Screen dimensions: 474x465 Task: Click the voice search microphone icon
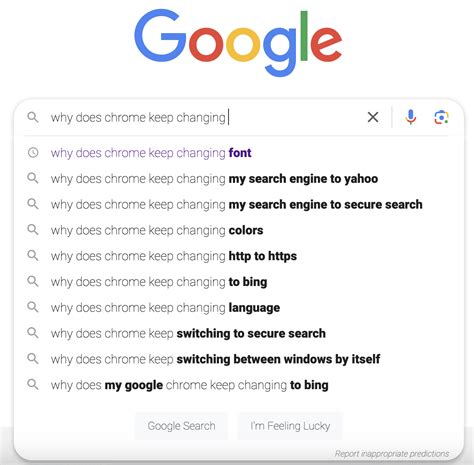click(x=411, y=117)
